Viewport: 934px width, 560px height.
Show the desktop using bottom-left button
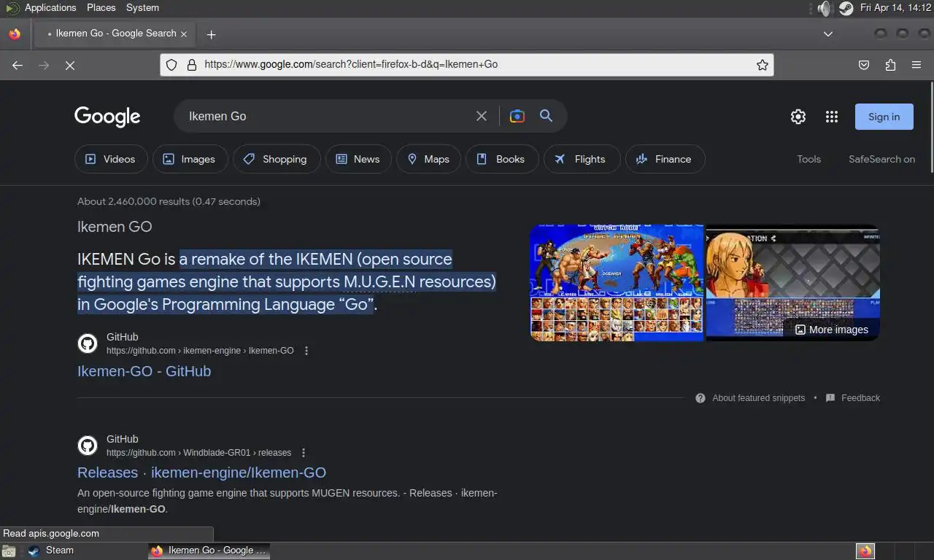pyautogui.click(x=9, y=551)
